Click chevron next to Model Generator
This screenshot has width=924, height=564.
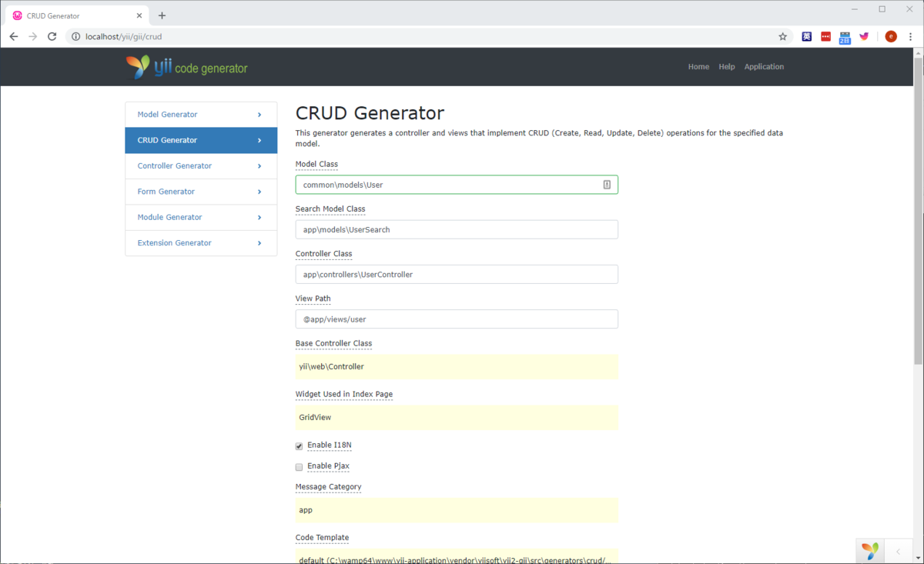259,115
